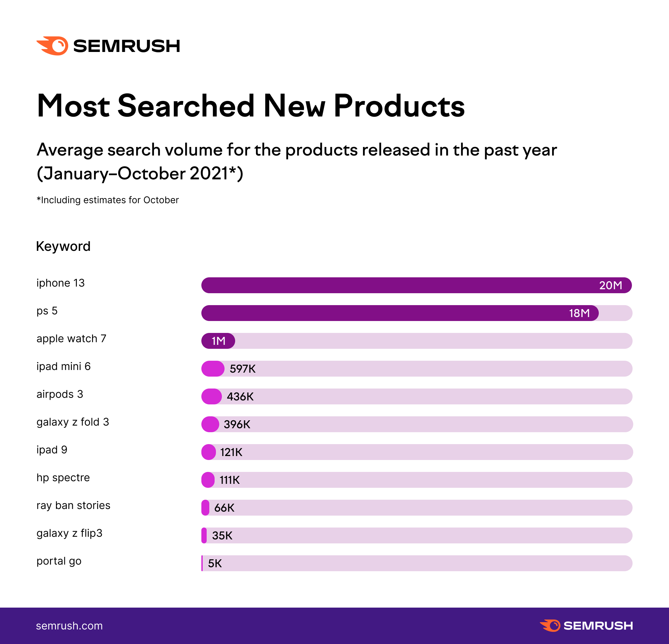Select the ipad 9 keyword label
669x644 pixels.
[52, 450]
